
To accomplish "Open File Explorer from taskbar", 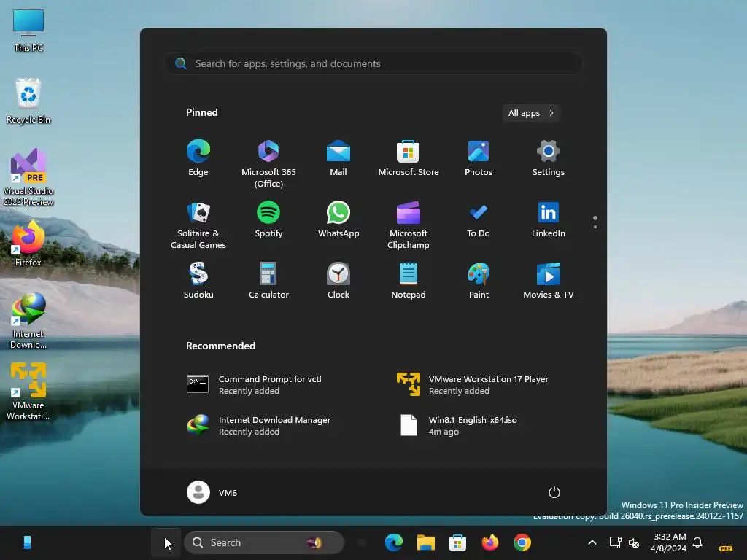I will [425, 542].
